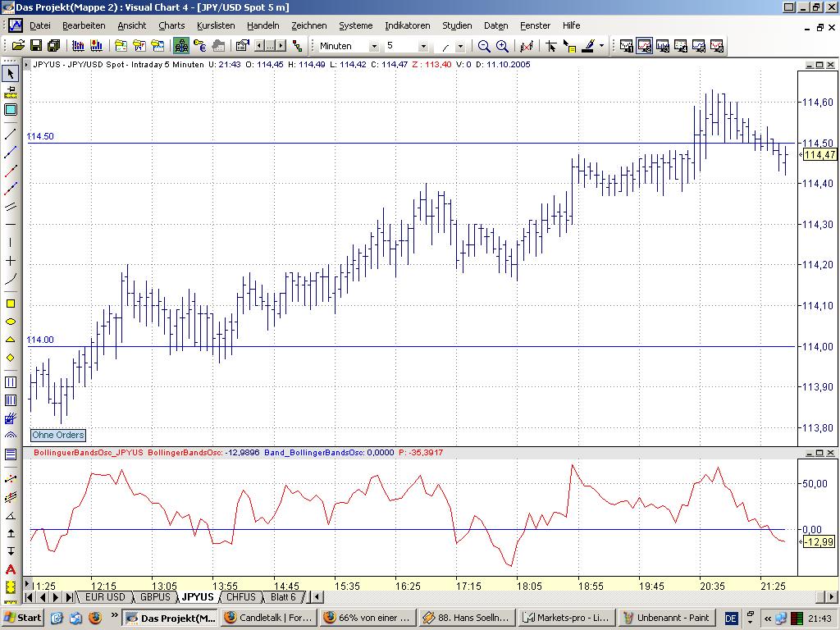This screenshot has height=630, width=840.
Task: Open Unbenannt - Paint from the taskbar
Action: (664, 618)
